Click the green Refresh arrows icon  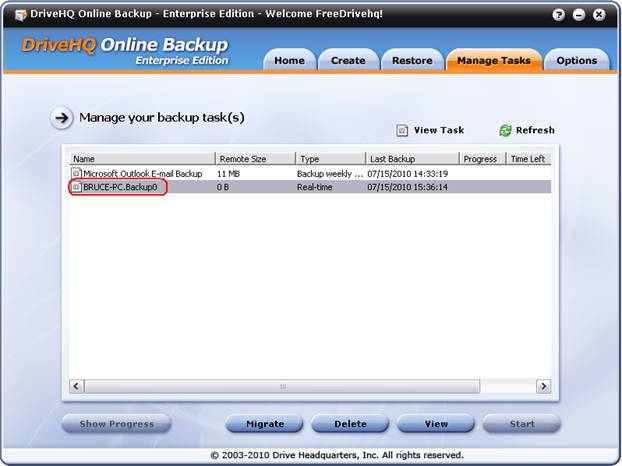pos(505,130)
